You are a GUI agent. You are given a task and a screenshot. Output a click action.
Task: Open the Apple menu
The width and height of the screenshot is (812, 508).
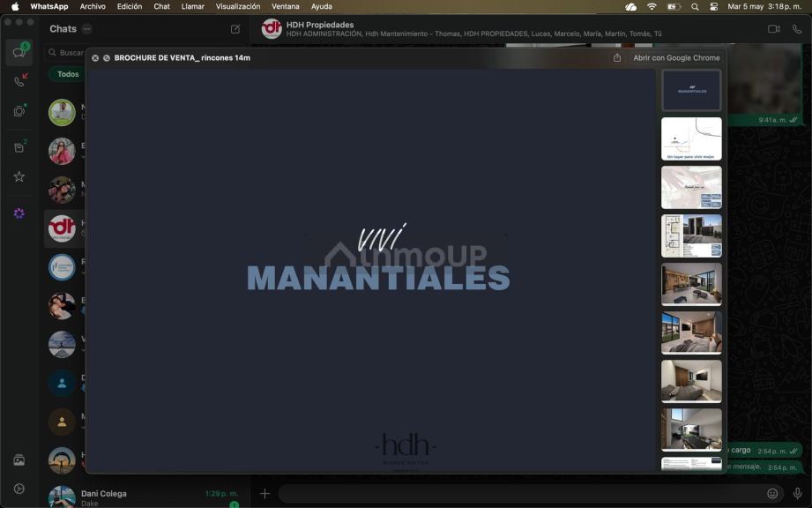pyautogui.click(x=15, y=7)
